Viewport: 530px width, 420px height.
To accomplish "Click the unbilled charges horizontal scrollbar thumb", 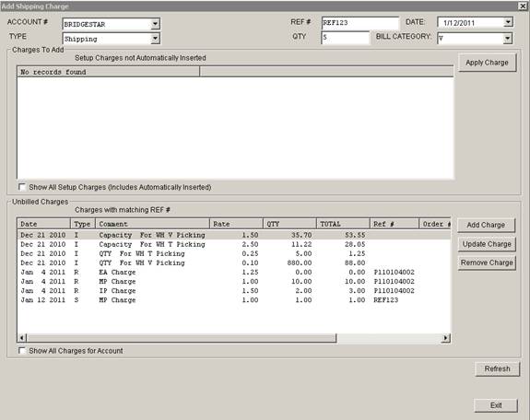I will [182, 337].
